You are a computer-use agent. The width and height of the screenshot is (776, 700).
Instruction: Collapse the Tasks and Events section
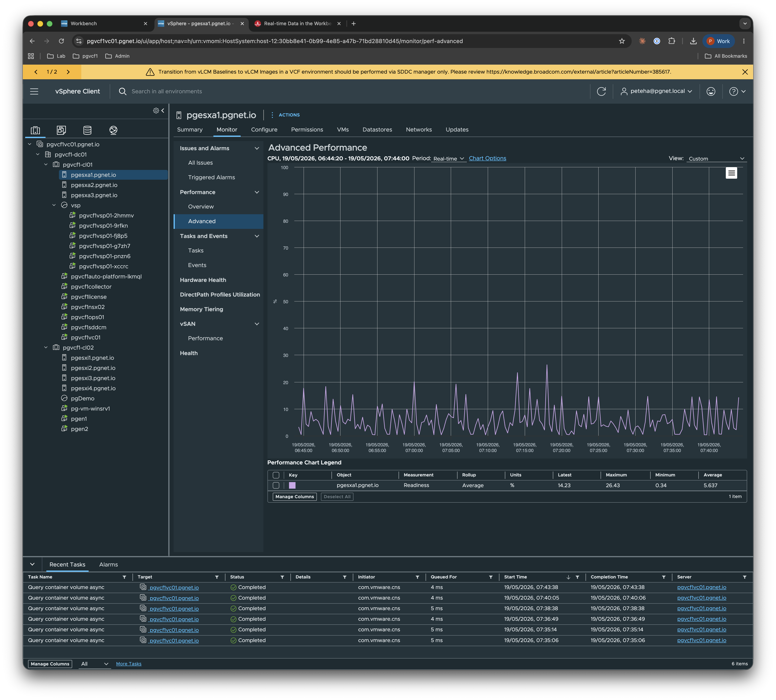[x=257, y=236]
